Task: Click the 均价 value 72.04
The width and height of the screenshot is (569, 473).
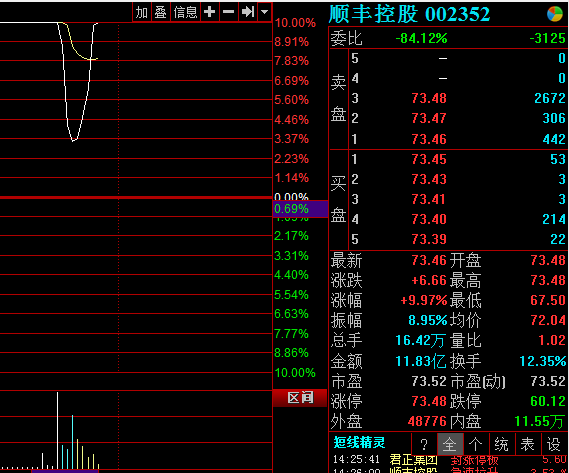Action: (548, 321)
